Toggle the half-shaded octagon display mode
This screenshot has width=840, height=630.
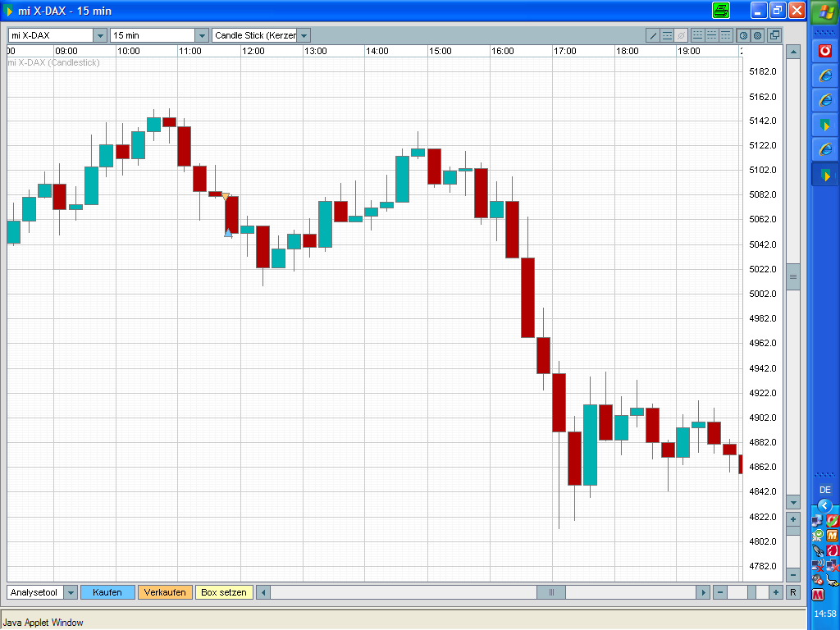(743, 36)
